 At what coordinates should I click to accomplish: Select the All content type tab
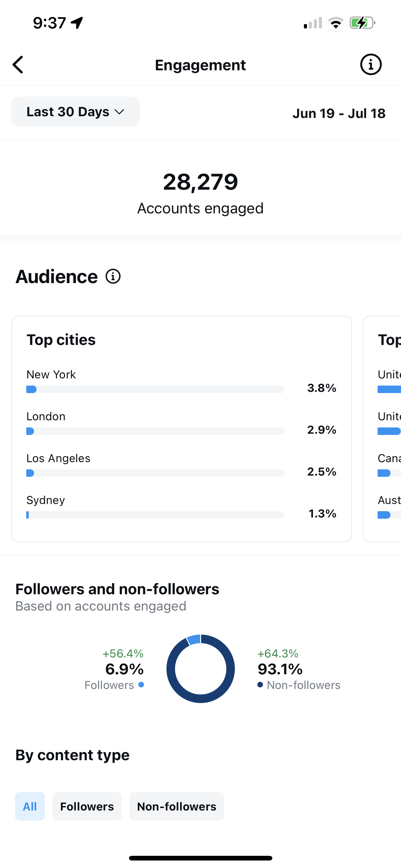coord(30,806)
